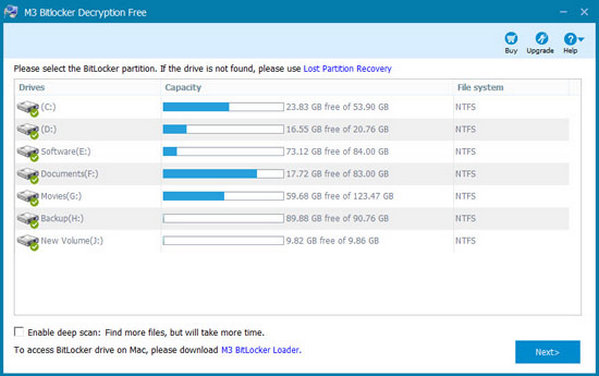
Task: Click the Next> button
Action: click(x=547, y=352)
